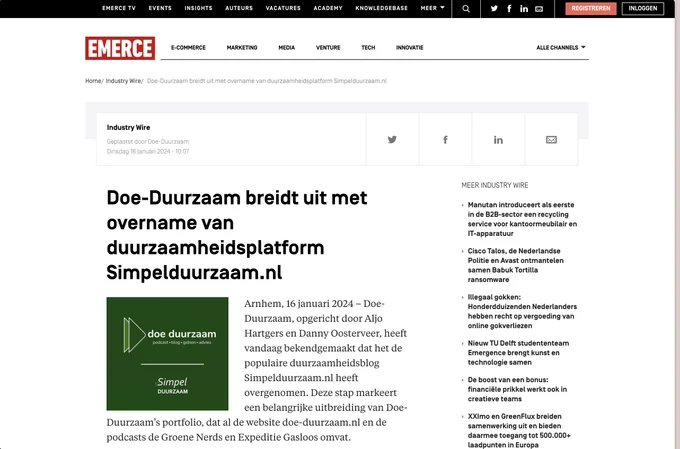Screen dimensions: 680x449
Task: Open the search magnifier icon
Action: click(x=466, y=9)
